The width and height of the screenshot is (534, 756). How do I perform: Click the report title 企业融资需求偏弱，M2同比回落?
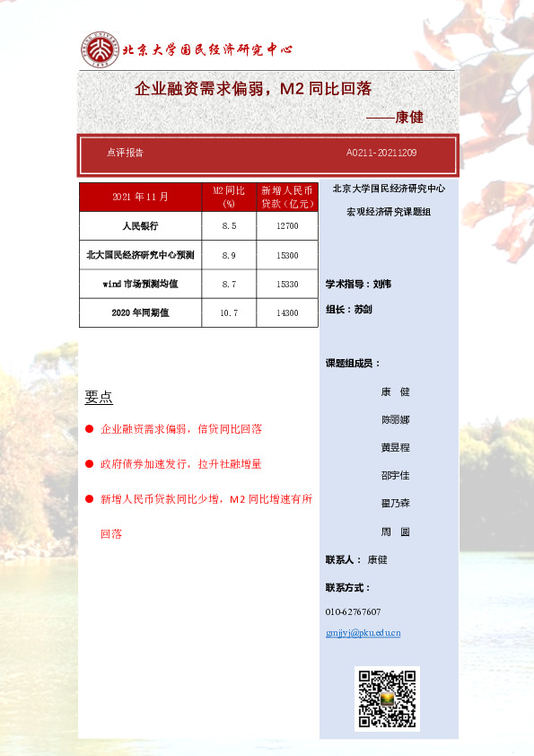pos(253,88)
